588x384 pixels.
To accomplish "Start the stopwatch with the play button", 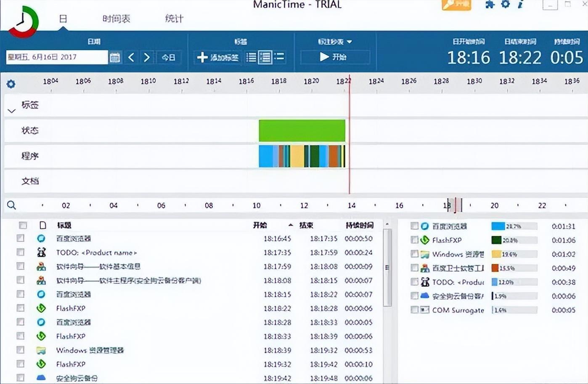I will [335, 57].
